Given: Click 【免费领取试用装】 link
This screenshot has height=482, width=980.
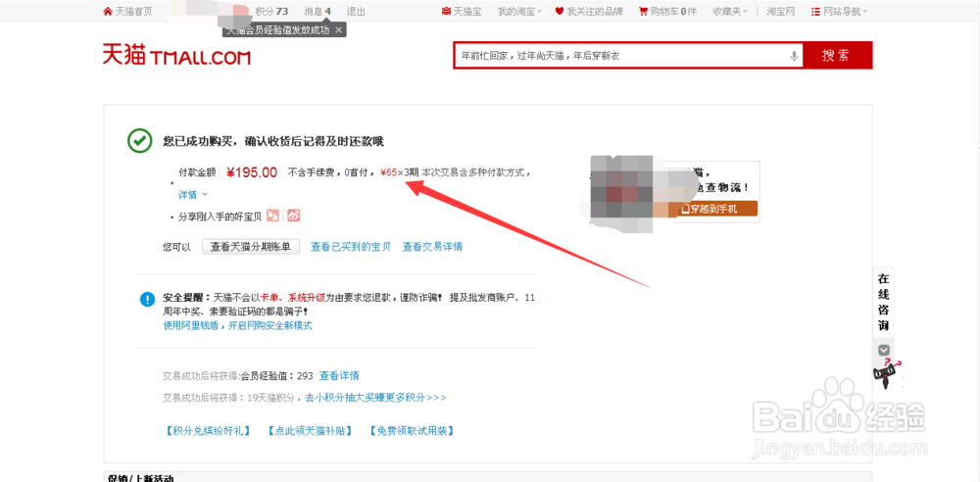Looking at the screenshot, I should point(411,431).
